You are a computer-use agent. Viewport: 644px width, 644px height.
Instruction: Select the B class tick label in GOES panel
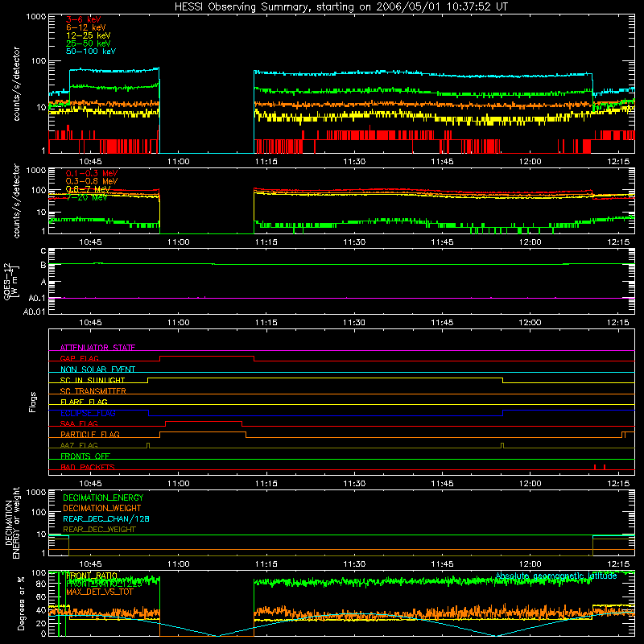[x=43, y=266]
